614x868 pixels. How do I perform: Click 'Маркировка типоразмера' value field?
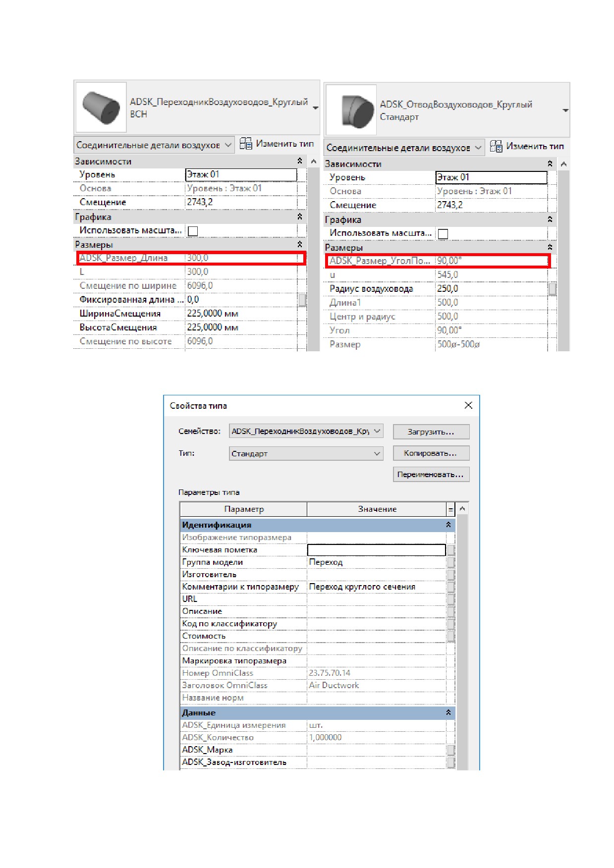[x=377, y=661]
